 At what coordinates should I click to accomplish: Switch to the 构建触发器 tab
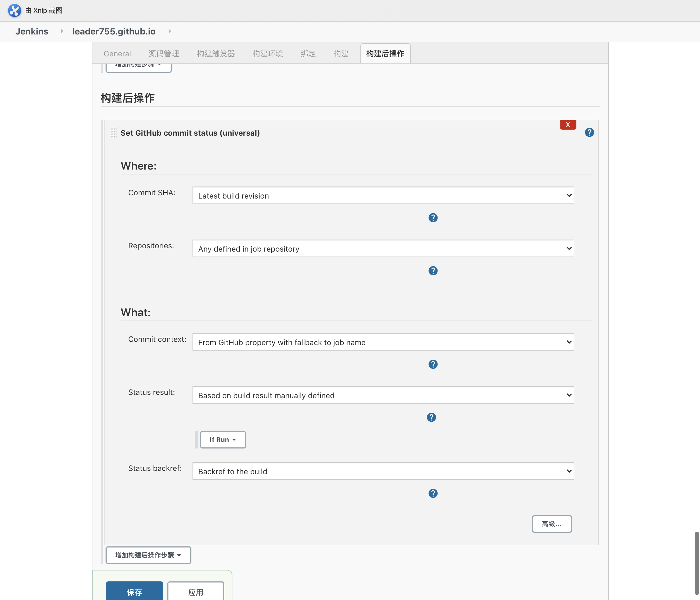pyautogui.click(x=215, y=54)
